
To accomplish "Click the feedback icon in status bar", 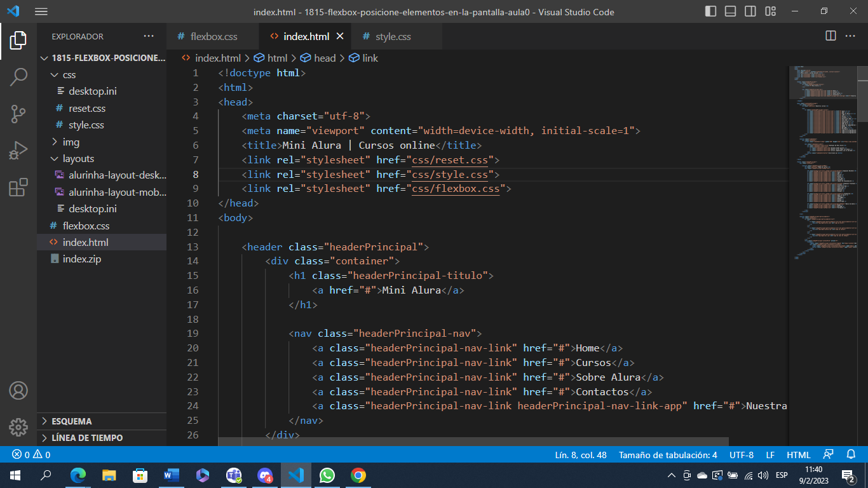I will (x=828, y=455).
